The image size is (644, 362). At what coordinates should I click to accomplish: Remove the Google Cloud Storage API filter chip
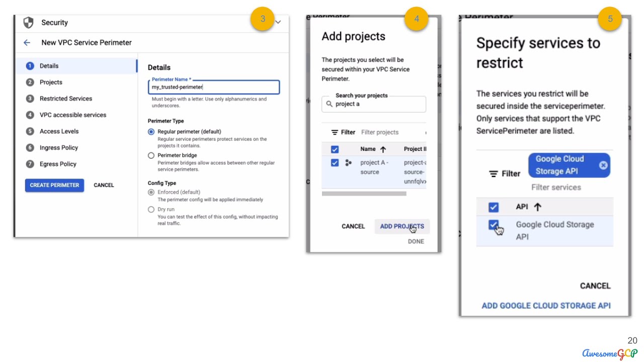pyautogui.click(x=603, y=165)
